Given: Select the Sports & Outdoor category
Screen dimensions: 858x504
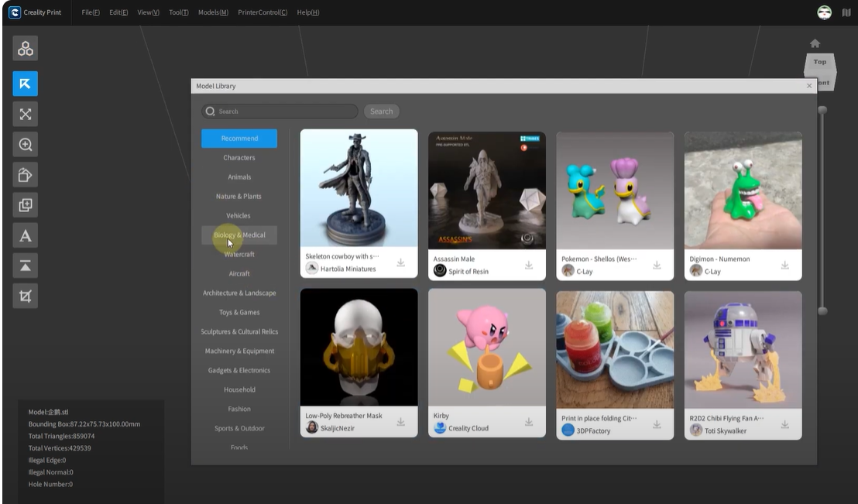Looking at the screenshot, I should pyautogui.click(x=239, y=428).
